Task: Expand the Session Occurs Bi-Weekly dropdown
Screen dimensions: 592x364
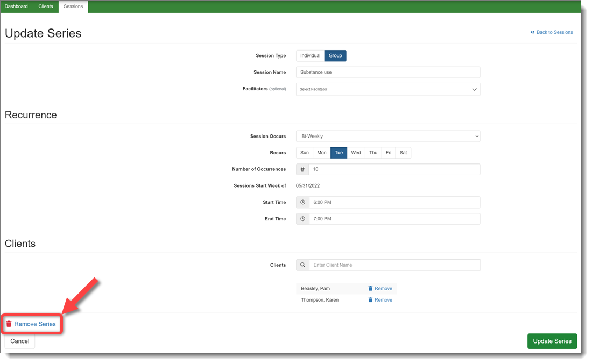Action: [387, 137]
